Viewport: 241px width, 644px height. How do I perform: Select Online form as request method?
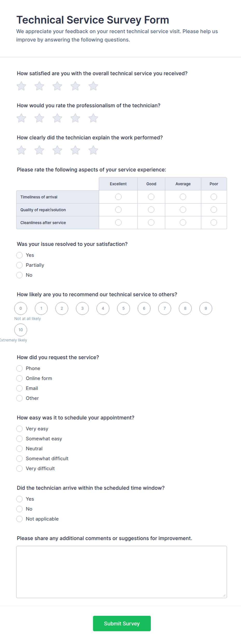coord(19,379)
